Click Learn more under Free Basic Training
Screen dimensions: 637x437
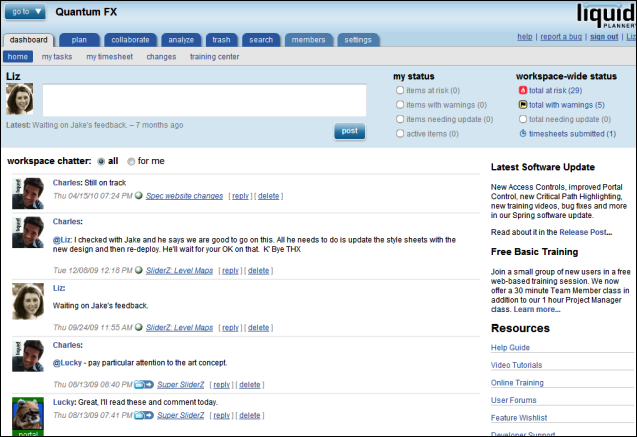click(x=537, y=309)
